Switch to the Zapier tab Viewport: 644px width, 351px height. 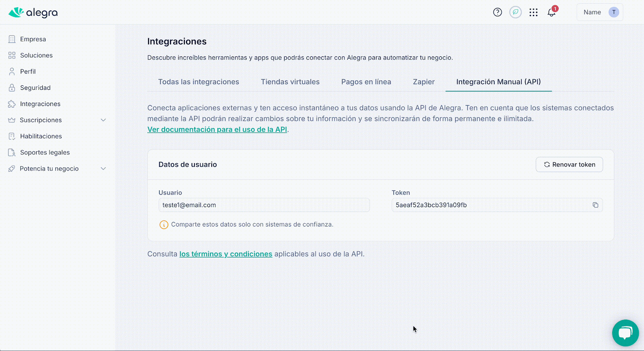(424, 82)
